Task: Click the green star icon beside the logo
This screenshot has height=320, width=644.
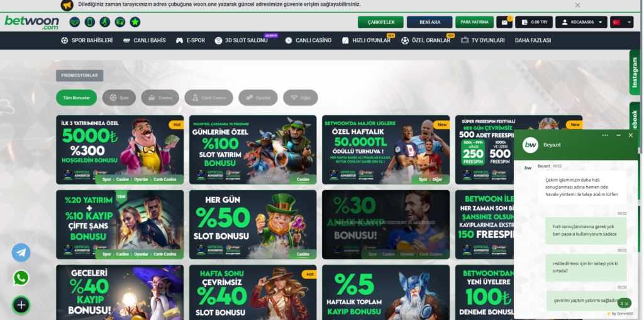Action: coord(135,22)
